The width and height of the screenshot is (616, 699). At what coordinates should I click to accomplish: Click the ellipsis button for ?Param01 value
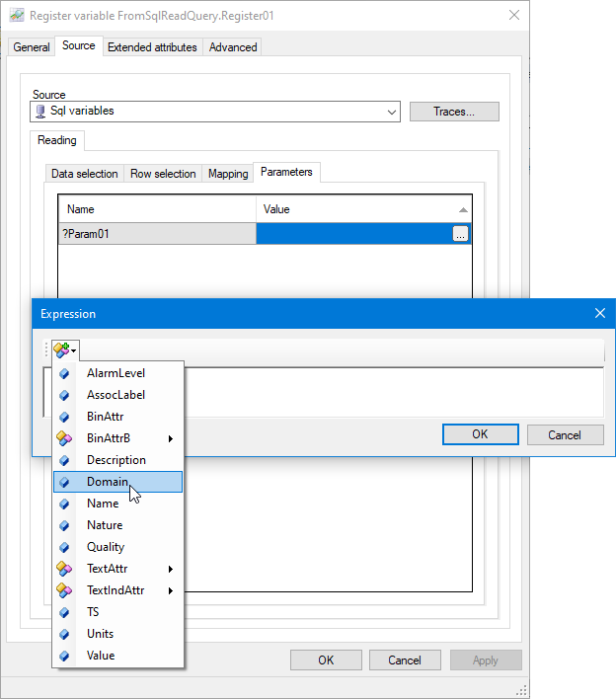460,234
